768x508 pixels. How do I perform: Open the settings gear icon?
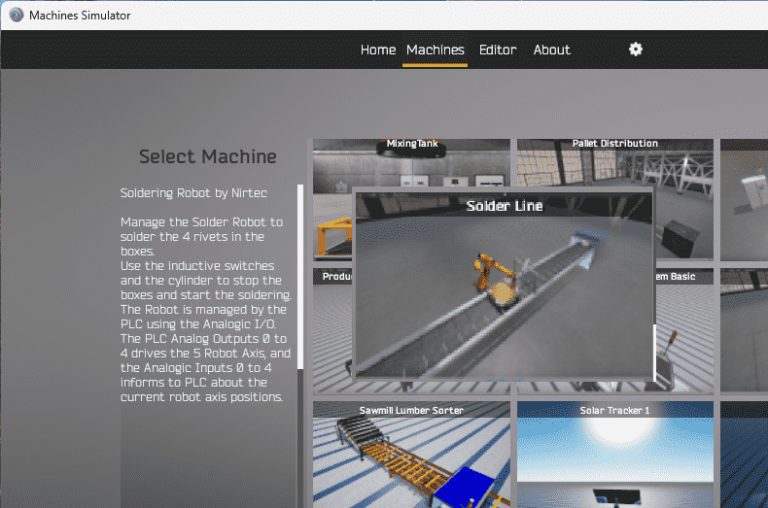(635, 49)
